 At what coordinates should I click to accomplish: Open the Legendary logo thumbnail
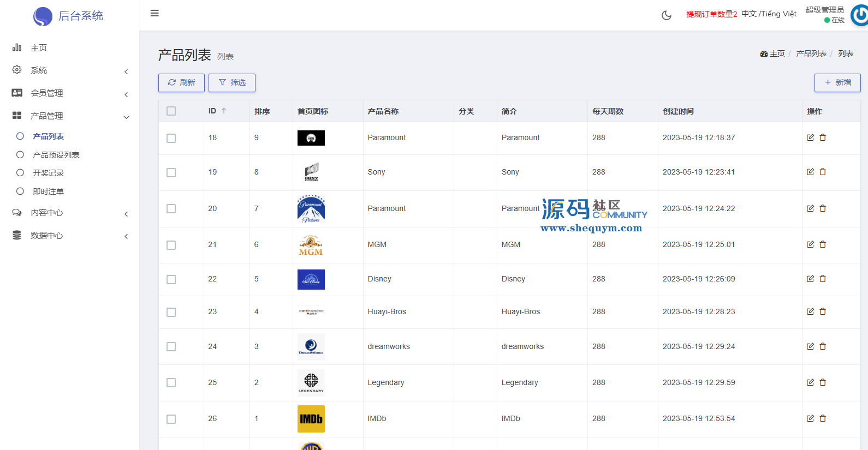tap(311, 383)
